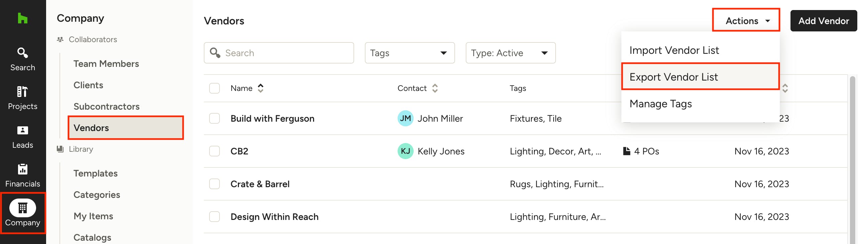The width and height of the screenshot is (868, 244).
Task: Sort vendors by Name column arrows
Action: tap(261, 88)
